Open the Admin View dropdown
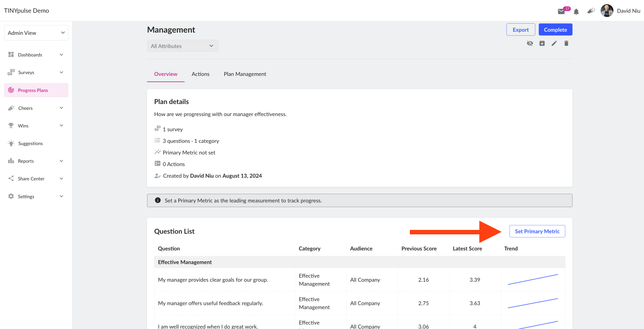 (x=36, y=33)
